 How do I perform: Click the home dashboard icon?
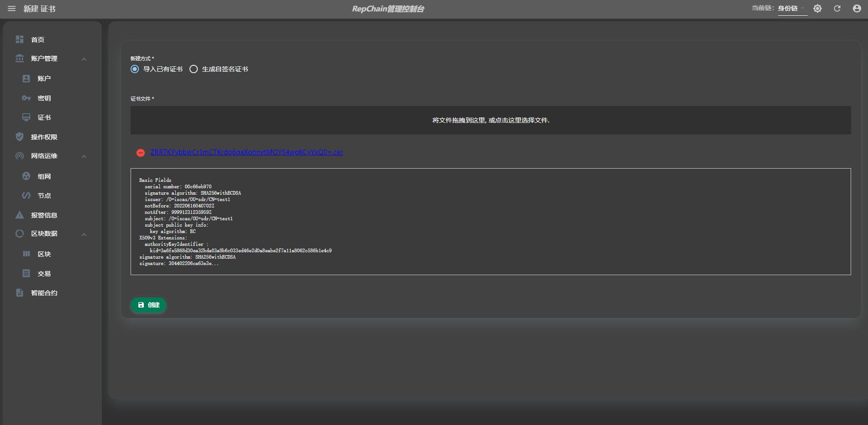pos(20,39)
